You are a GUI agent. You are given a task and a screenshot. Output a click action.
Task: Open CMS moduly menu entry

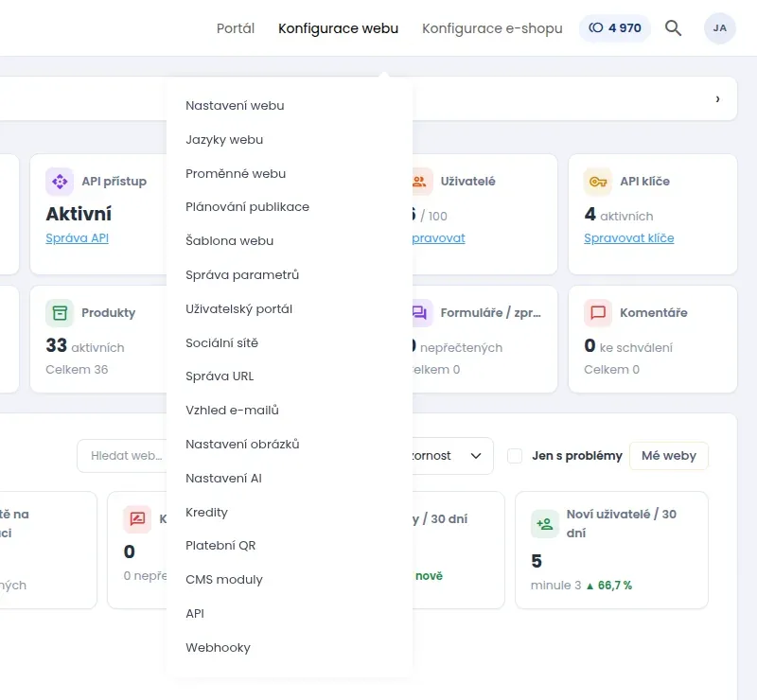pos(224,579)
